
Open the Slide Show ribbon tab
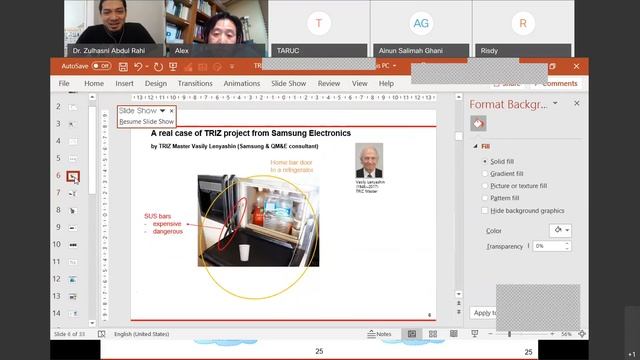(289, 83)
